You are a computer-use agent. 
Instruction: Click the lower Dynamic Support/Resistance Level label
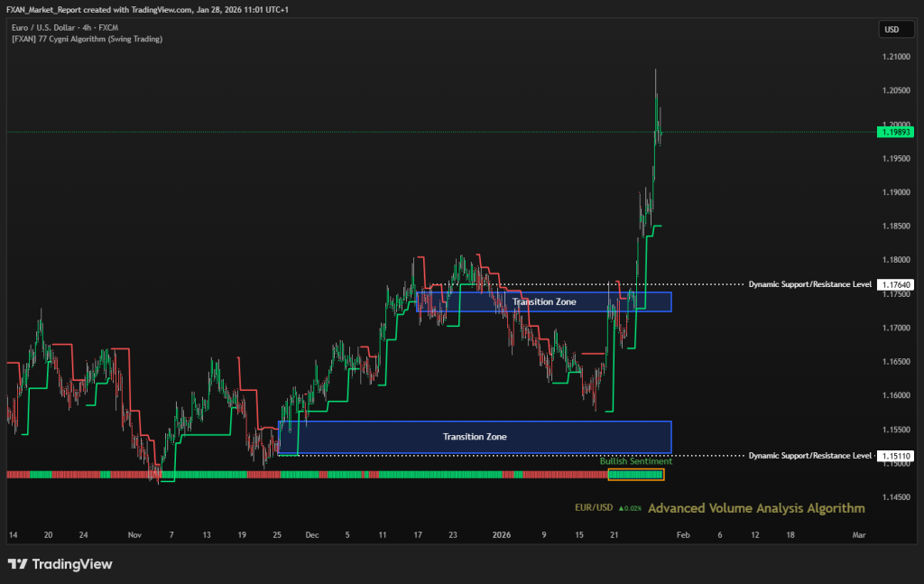809,456
